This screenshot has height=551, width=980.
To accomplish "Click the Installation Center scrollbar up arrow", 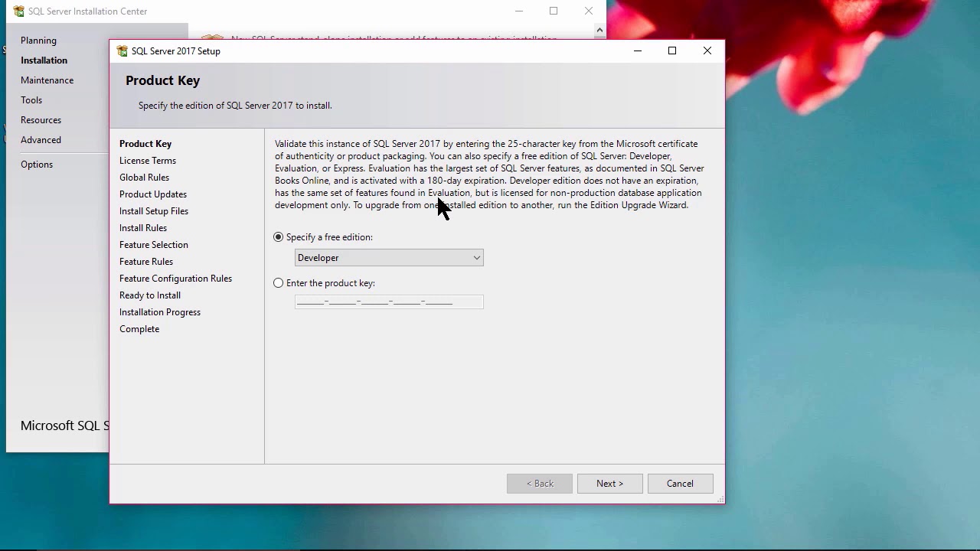I will coord(599,31).
